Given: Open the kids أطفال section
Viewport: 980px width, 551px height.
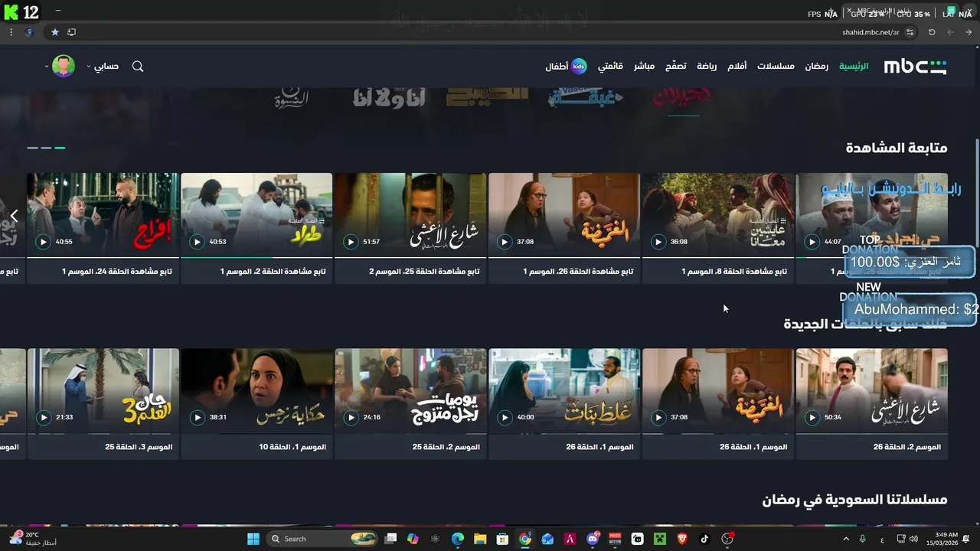Looking at the screenshot, I should (x=566, y=67).
